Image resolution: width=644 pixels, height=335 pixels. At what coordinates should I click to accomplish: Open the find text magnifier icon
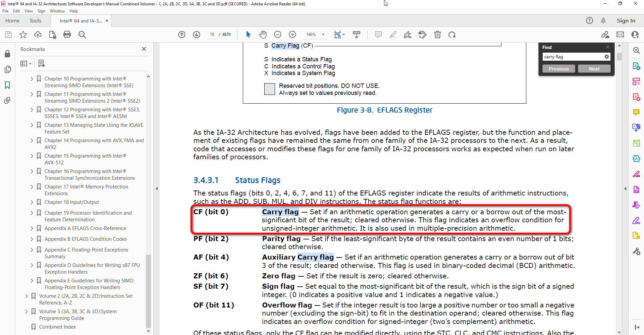(x=82, y=35)
